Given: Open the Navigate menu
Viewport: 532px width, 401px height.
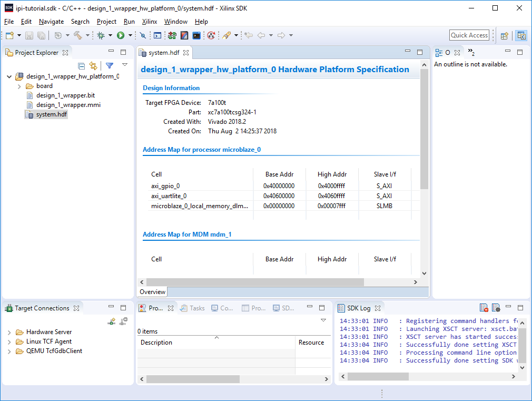Looking at the screenshot, I should click(51, 22).
